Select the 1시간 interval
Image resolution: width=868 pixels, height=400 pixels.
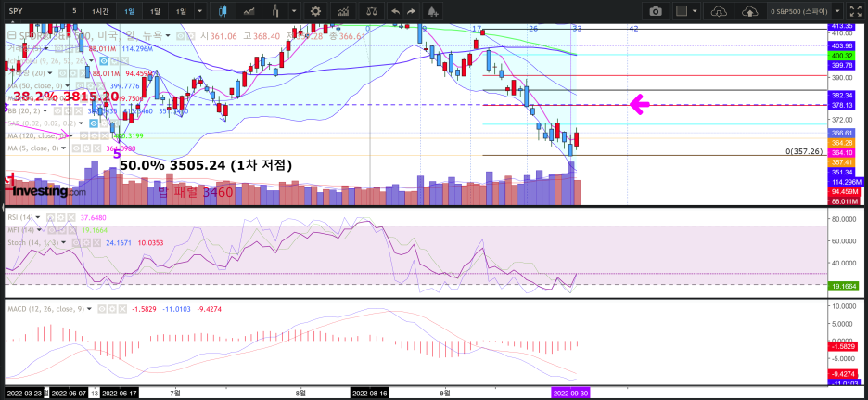100,11
